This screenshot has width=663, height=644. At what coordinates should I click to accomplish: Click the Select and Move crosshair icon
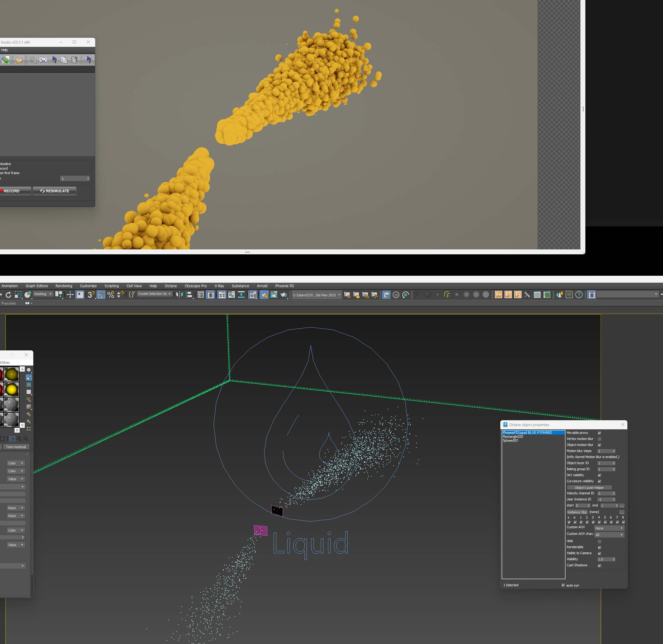70,294
